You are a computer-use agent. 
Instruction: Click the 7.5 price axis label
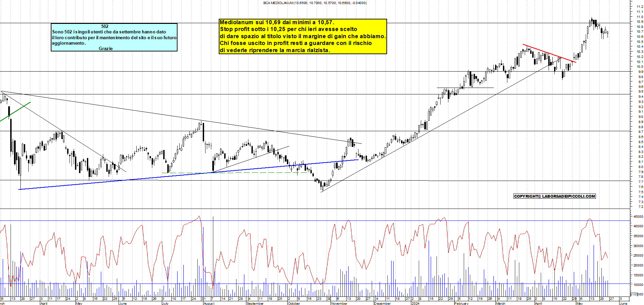(641, 192)
